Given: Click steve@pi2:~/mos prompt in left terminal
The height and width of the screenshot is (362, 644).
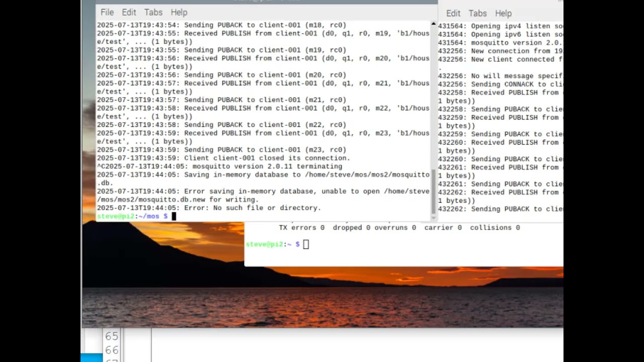Looking at the screenshot, I should click(x=132, y=216).
